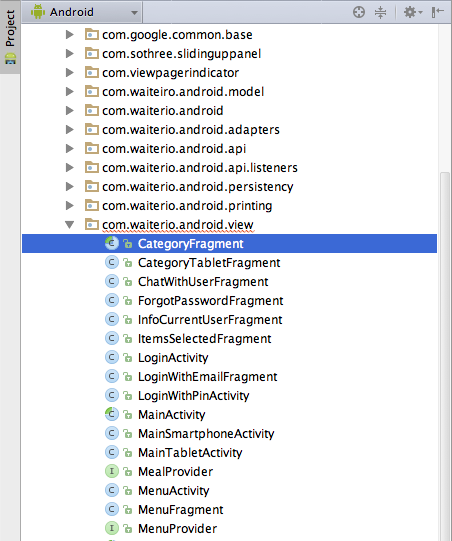Select MenuFragment in the tree
452x541 pixels.
(x=180, y=510)
